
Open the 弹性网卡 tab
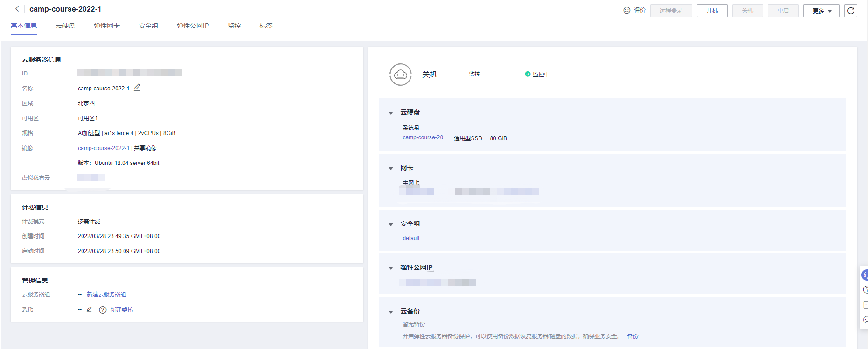[106, 26]
